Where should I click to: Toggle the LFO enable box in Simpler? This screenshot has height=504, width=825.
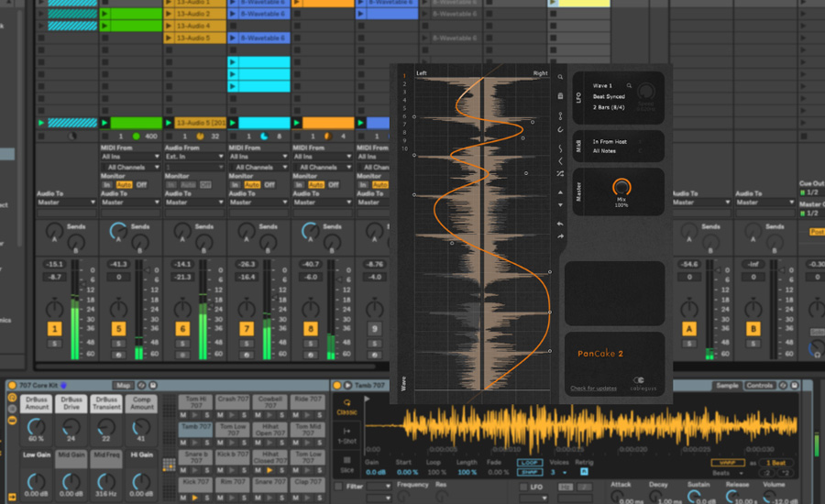(x=523, y=487)
